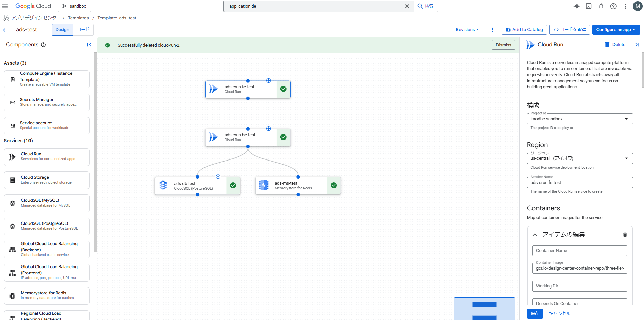644x320 pixels.
Task: Open the Gemini AI assistant sparkle icon
Action: 577,6
